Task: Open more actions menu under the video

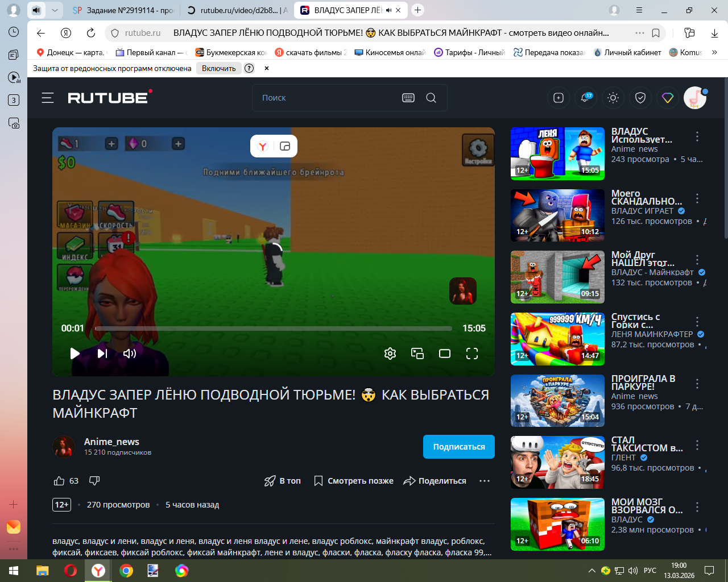Action: (485, 481)
